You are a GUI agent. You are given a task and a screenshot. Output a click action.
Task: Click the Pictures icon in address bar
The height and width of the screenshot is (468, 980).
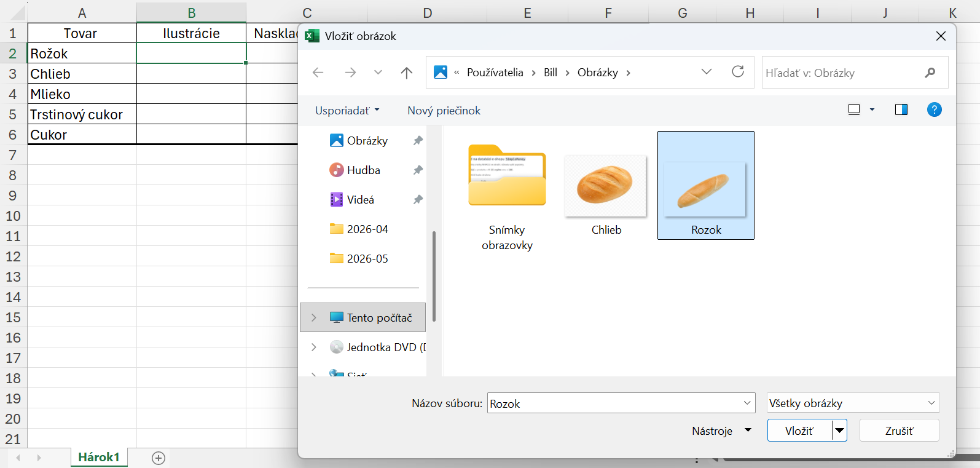(x=441, y=72)
